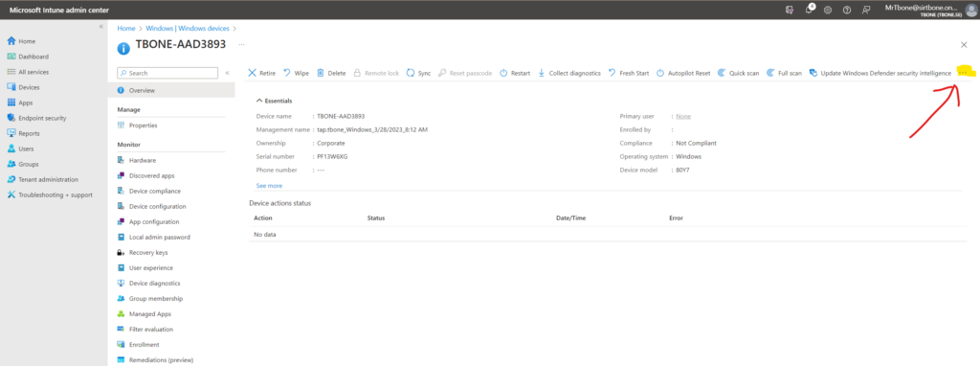Open the Help question mark icon
980x366 pixels.
[x=847, y=10]
